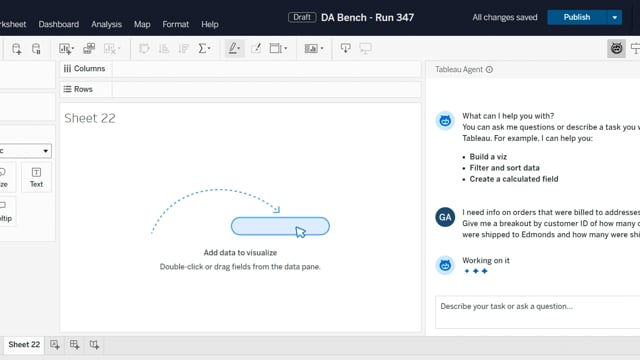The image size is (640, 360).
Task: Add a new dashboard tab icon
Action: pos(74,344)
